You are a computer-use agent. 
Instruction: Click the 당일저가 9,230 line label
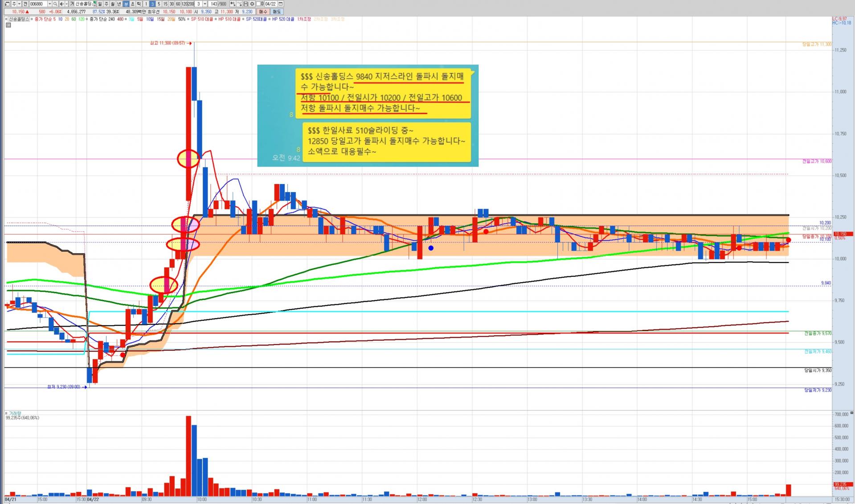[818, 390]
